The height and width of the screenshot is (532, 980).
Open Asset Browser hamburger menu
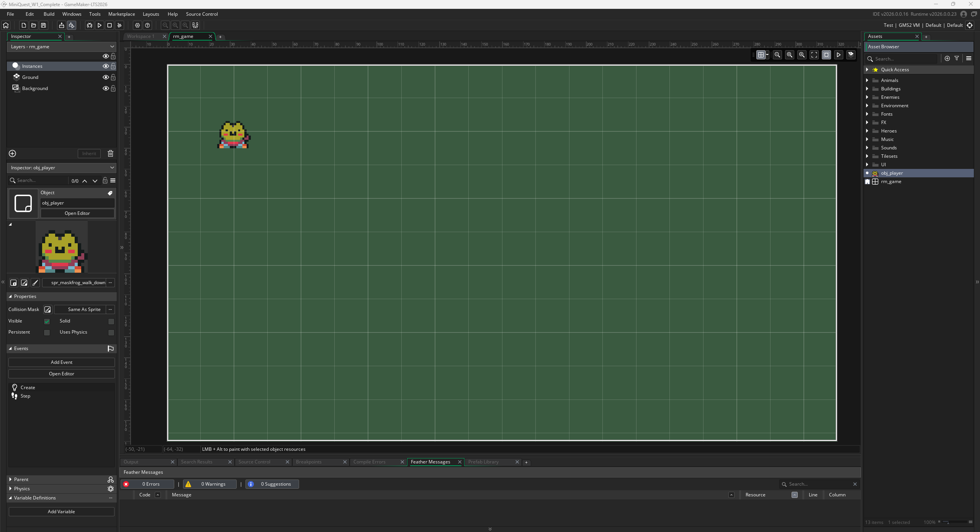pos(969,59)
